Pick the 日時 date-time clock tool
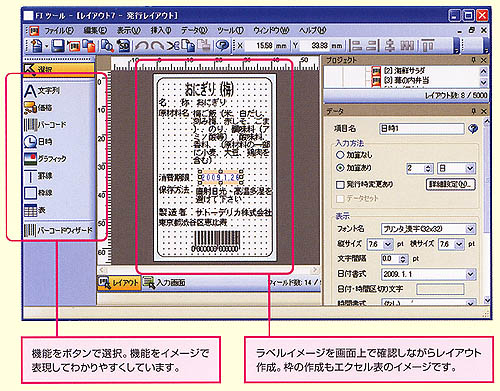 (38, 142)
